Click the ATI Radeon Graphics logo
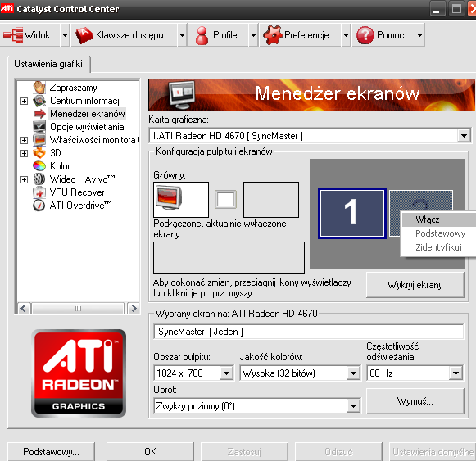Screen dimensions: 476x461 point(79,373)
